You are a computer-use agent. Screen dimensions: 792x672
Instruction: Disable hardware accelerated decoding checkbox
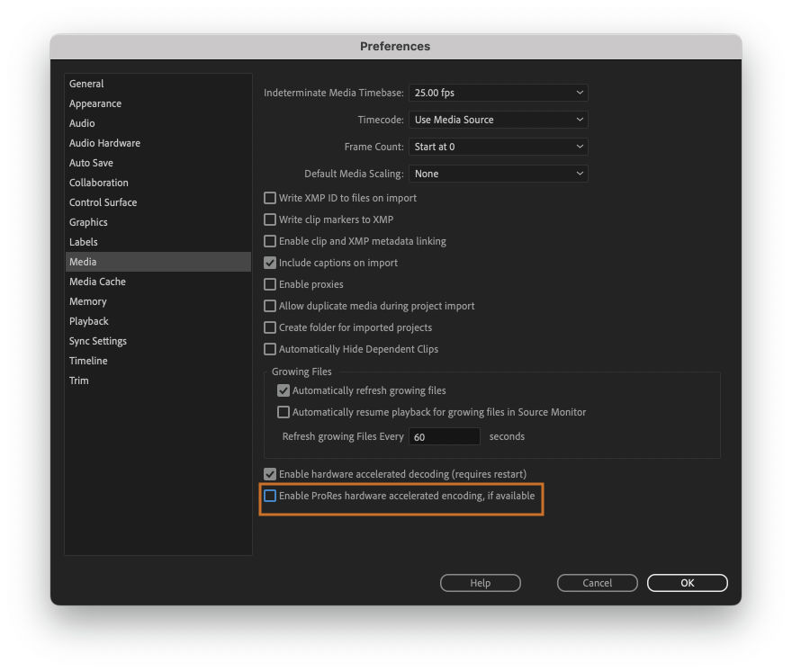coord(270,474)
